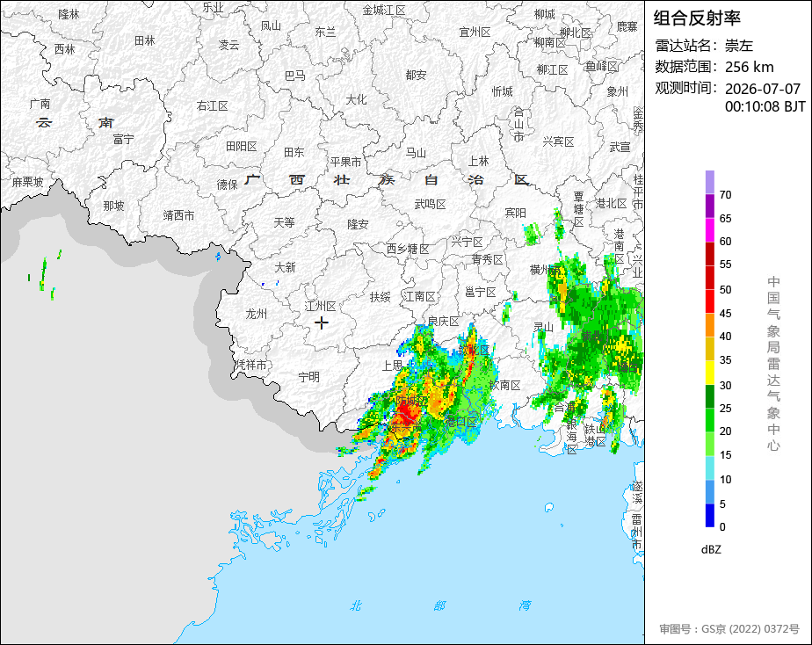The height and width of the screenshot is (645, 812).
Task: Click the 广西壮族自治区 province label
Action: (x=388, y=179)
